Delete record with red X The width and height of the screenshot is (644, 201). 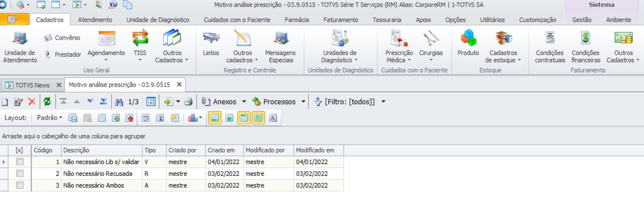(32, 101)
